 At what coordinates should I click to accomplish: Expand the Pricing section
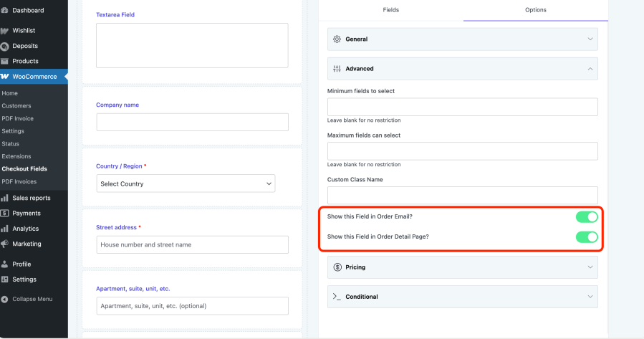coord(462,267)
